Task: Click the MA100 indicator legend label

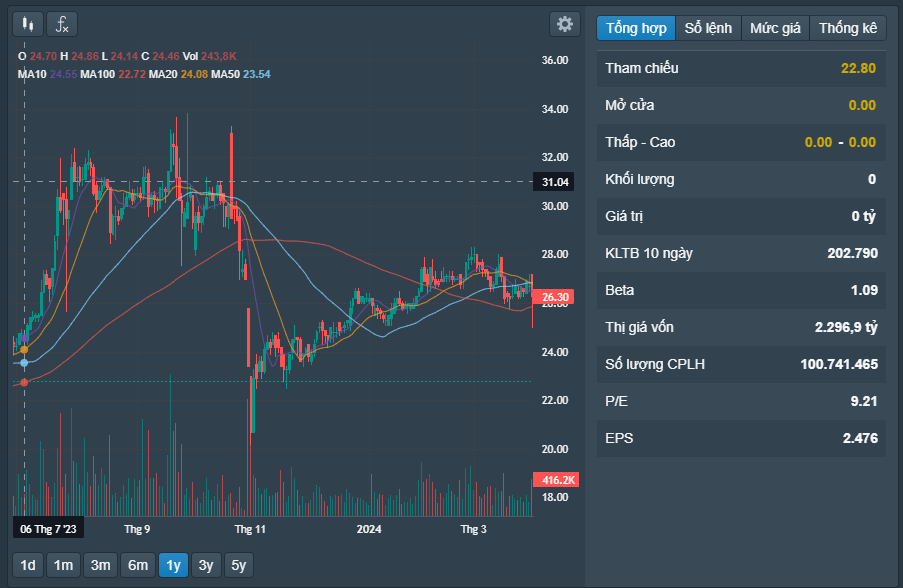Action: (x=98, y=74)
